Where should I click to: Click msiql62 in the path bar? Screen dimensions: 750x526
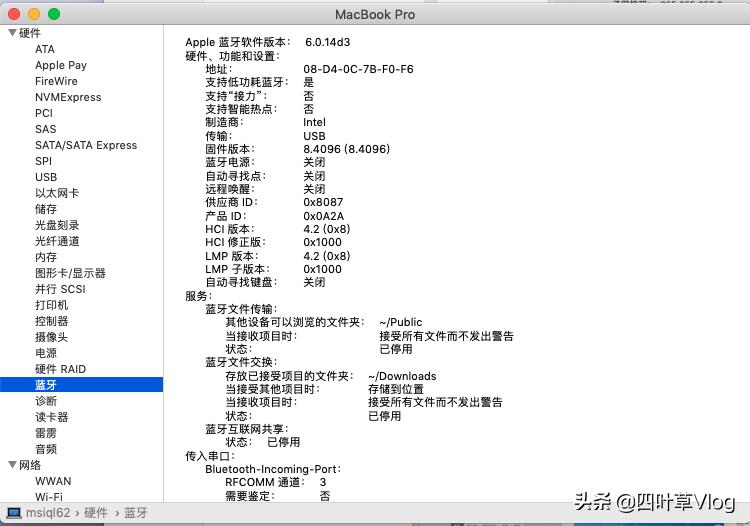48,513
